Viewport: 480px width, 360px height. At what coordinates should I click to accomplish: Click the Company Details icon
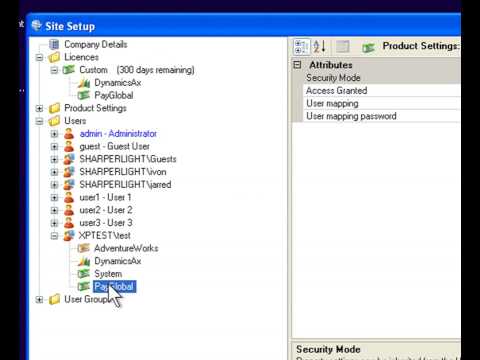[54, 44]
